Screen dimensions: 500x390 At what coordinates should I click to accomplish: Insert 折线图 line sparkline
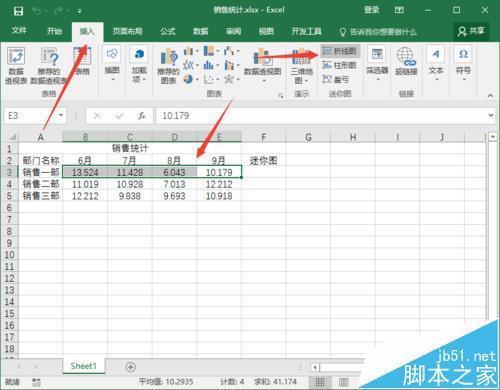340,51
